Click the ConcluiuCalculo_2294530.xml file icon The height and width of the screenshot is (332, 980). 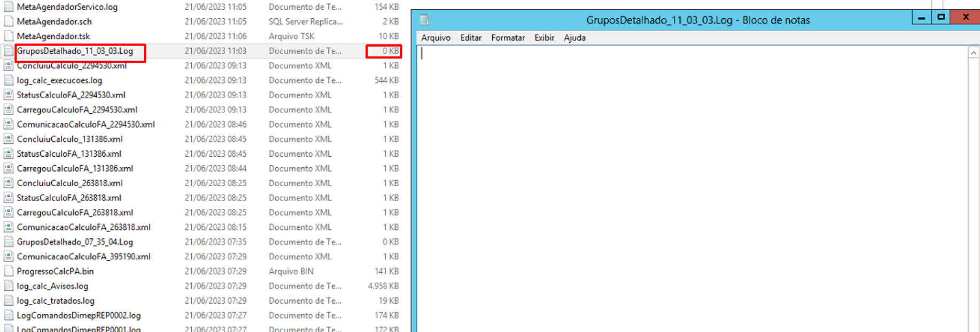tap(9, 66)
